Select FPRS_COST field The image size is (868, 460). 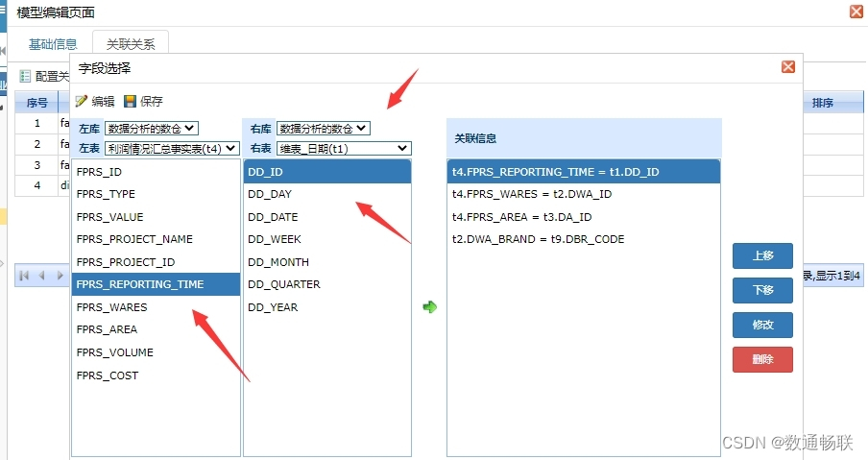(x=157, y=375)
